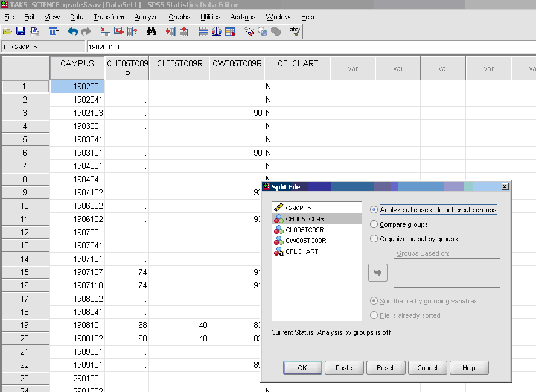Click the Weight Cases scale icon
Image resolution: width=536 pixels, height=392 pixels.
click(216, 31)
